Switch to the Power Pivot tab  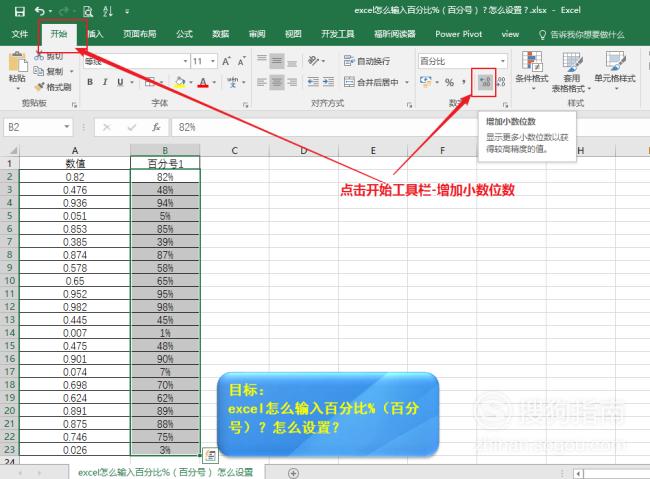(x=458, y=34)
